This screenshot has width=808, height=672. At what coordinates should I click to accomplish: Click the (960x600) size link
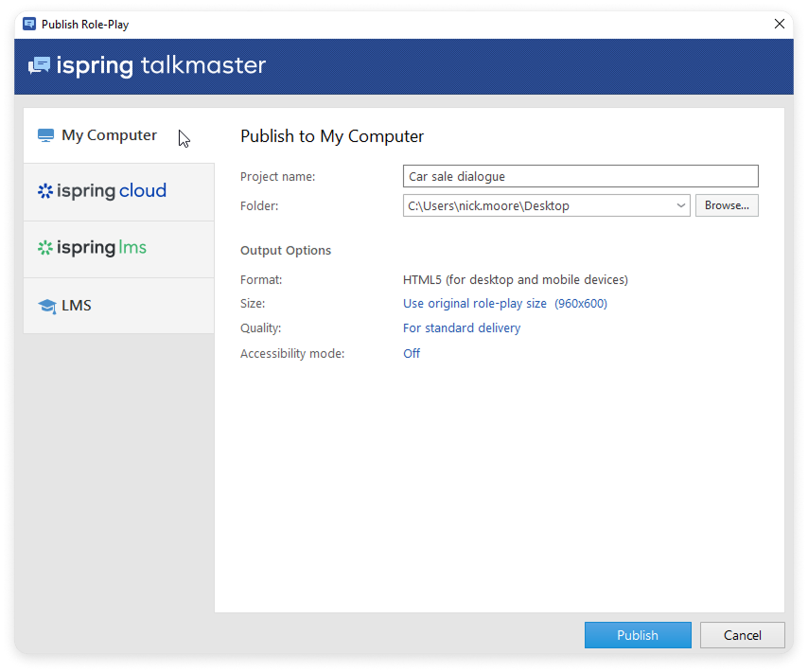click(581, 304)
